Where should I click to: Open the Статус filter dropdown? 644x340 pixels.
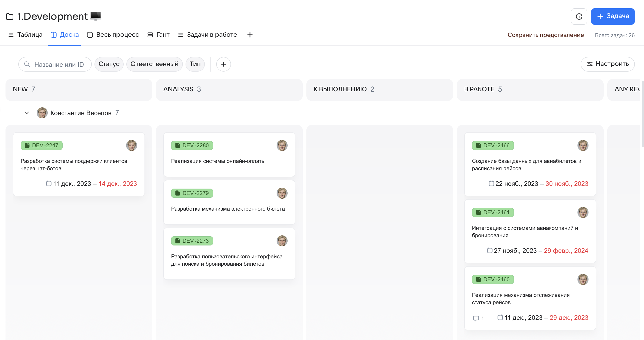click(x=109, y=64)
